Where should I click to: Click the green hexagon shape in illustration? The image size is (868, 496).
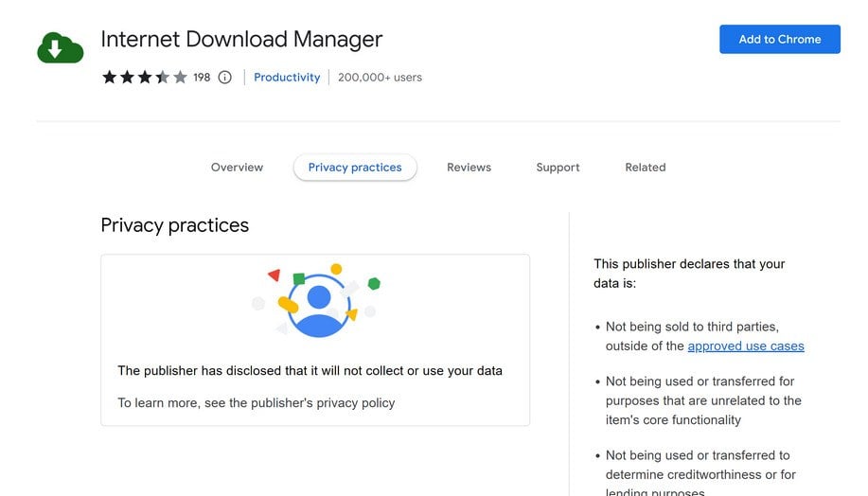[x=374, y=283]
